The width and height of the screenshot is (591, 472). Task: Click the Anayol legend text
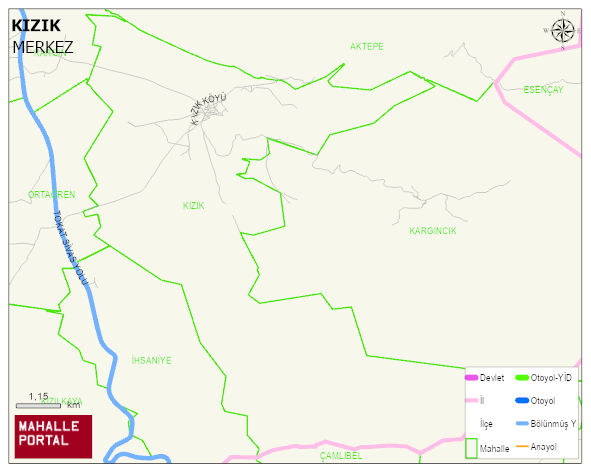click(x=544, y=447)
